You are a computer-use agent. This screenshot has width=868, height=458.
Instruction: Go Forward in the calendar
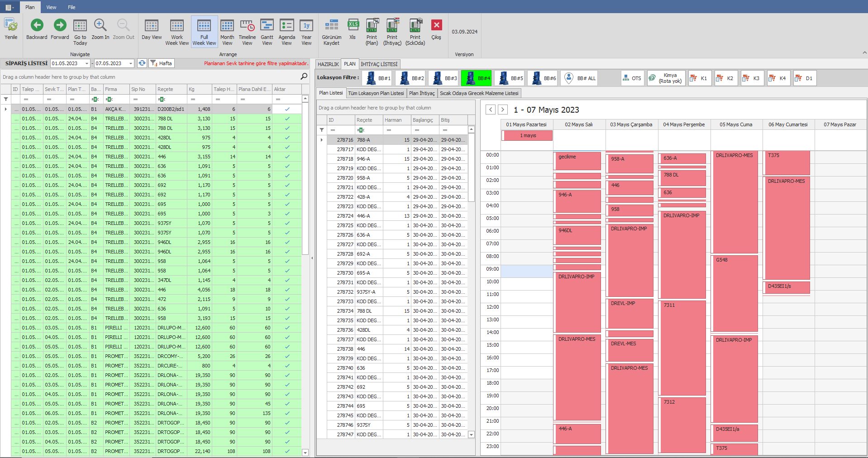click(x=60, y=29)
